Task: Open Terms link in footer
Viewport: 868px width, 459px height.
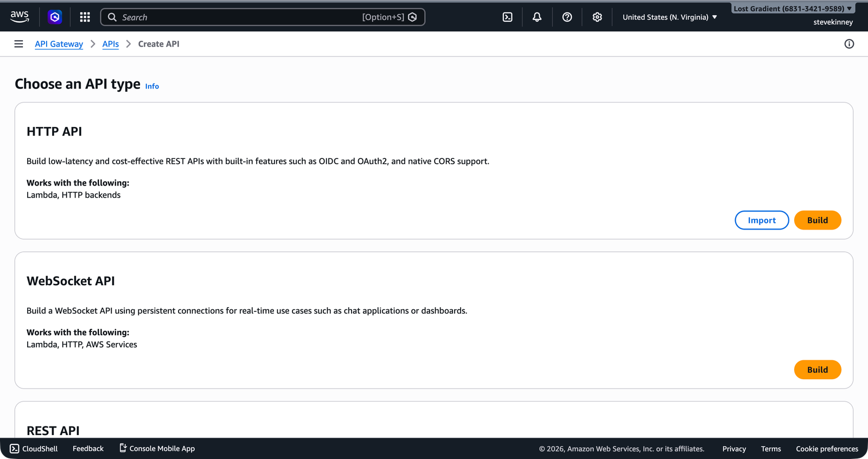Action: point(771,449)
